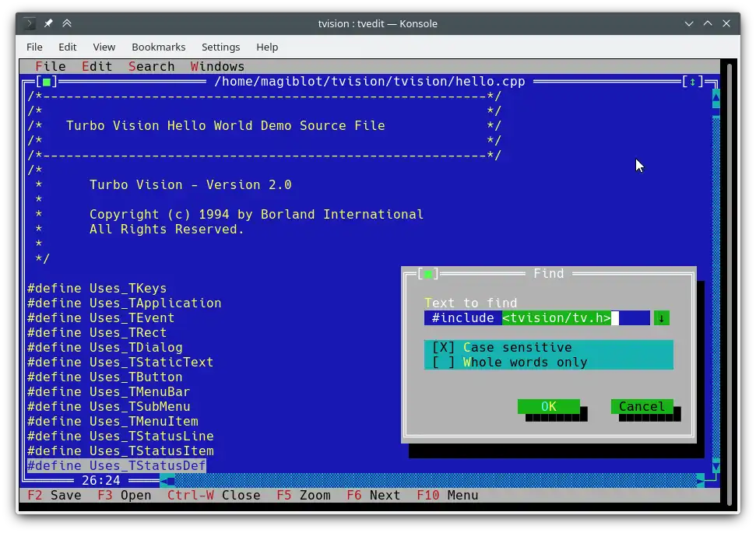Enable the Whole words only checkbox

444,363
